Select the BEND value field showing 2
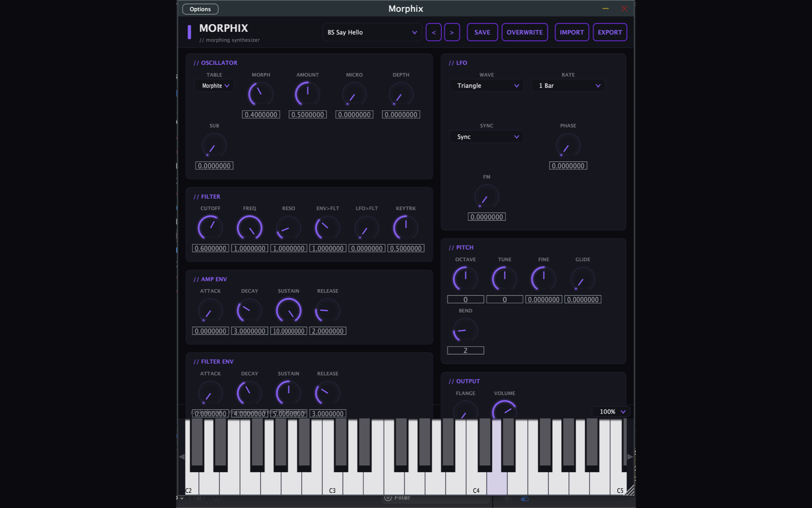This screenshot has width=812, height=508. [x=465, y=351]
